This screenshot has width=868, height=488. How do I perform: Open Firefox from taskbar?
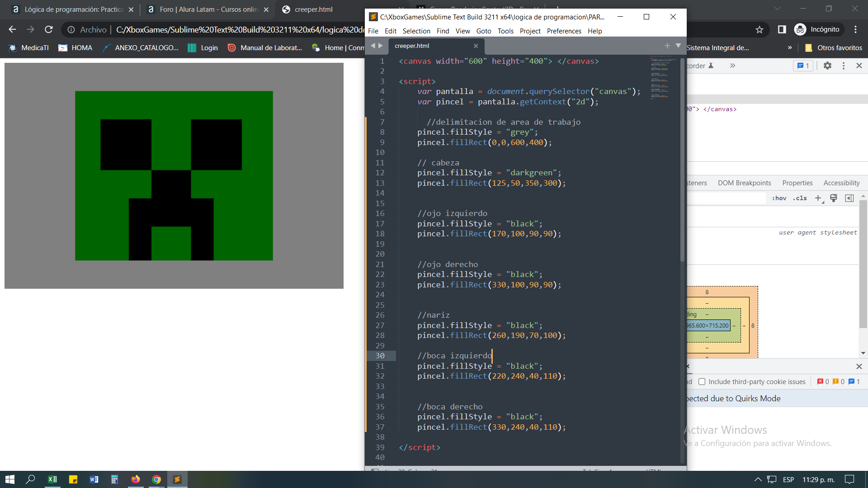[136, 479]
